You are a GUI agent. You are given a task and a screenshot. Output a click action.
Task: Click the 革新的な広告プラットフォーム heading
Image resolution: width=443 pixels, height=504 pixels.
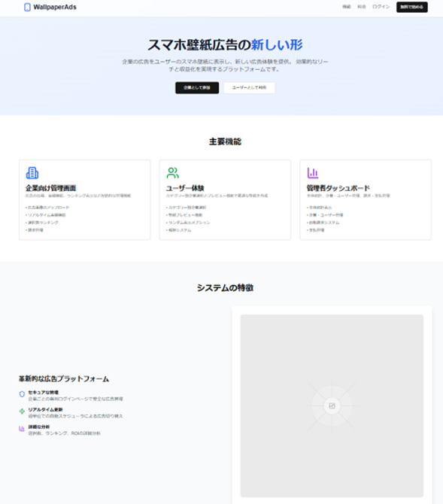coord(64,379)
